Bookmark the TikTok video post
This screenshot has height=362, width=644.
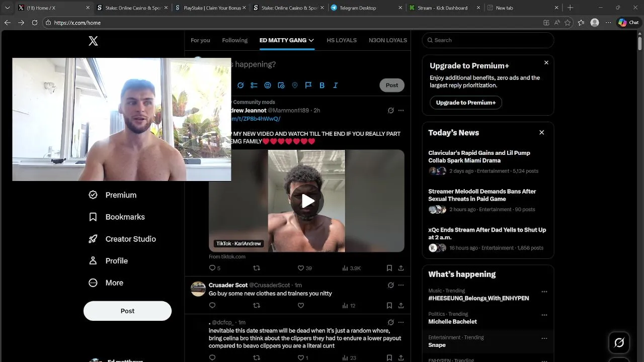pyautogui.click(x=389, y=268)
